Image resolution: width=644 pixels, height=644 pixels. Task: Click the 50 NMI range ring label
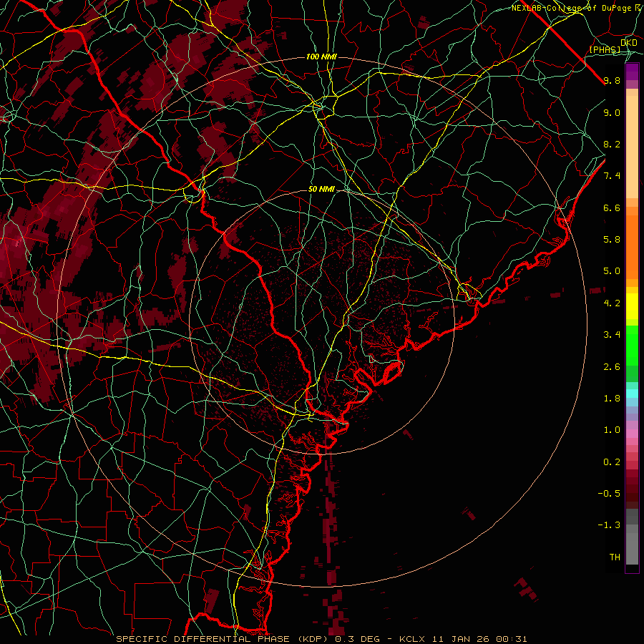coord(321,190)
